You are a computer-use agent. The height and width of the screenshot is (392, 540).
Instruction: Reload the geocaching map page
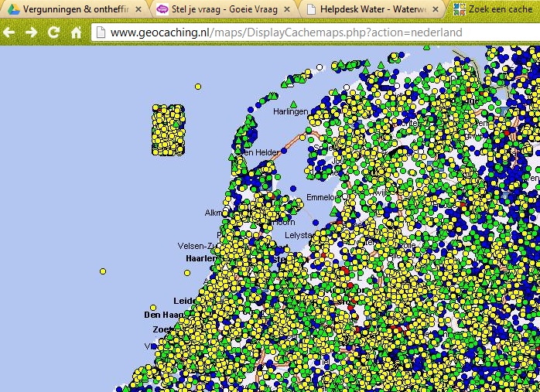53,32
